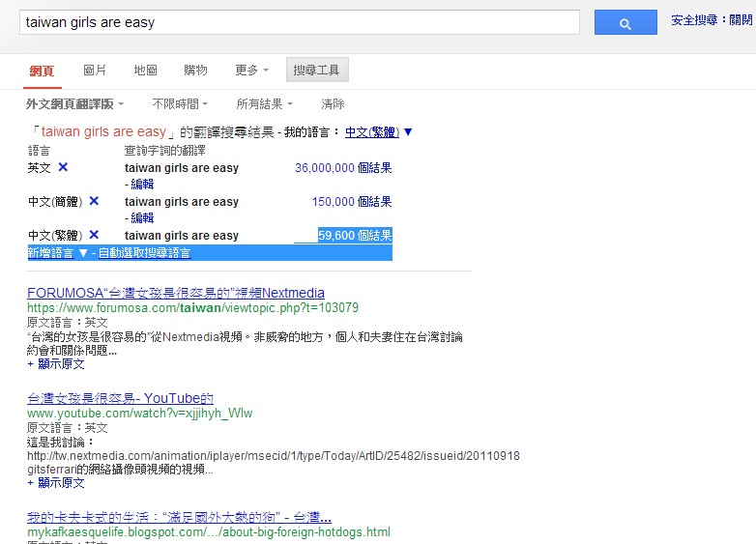
Task: Click 編輯 under the 英文 translation
Action: [x=142, y=184]
